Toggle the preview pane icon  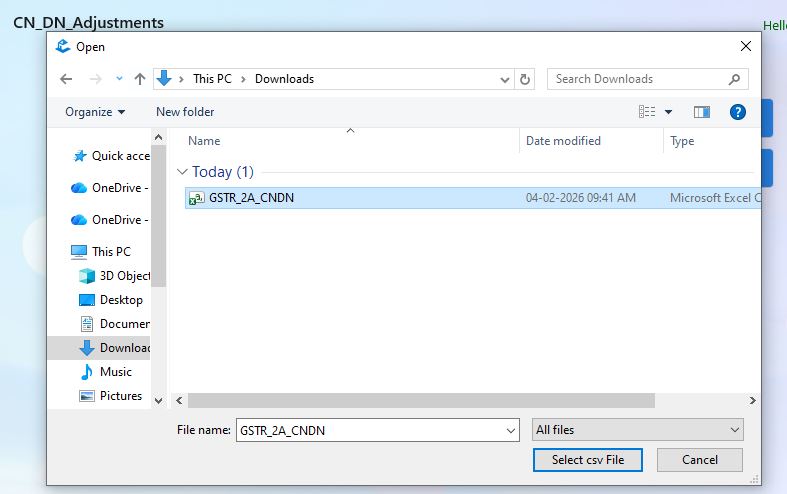702,112
